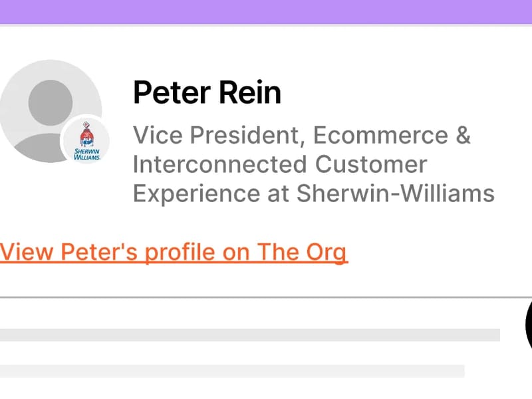Click "Experience at Sherwin-Williams" text line
The height and width of the screenshot is (399, 532).
[x=313, y=193]
